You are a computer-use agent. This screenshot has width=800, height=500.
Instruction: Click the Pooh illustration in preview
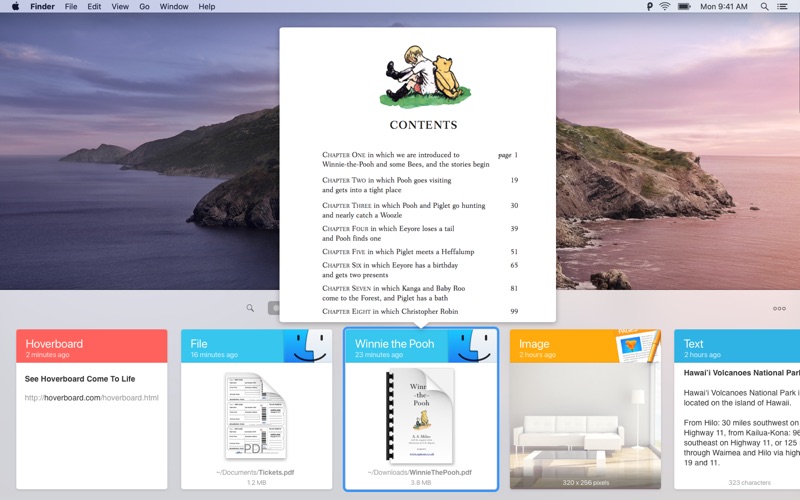click(x=425, y=77)
